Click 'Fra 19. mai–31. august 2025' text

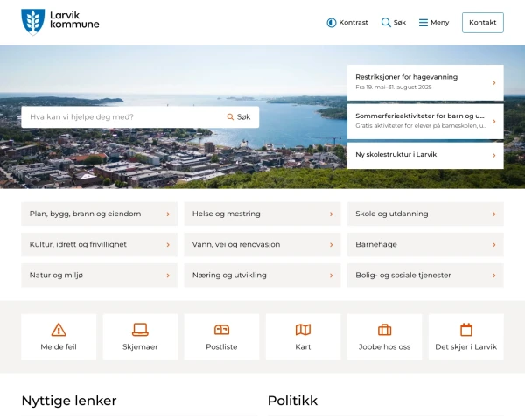394,87
